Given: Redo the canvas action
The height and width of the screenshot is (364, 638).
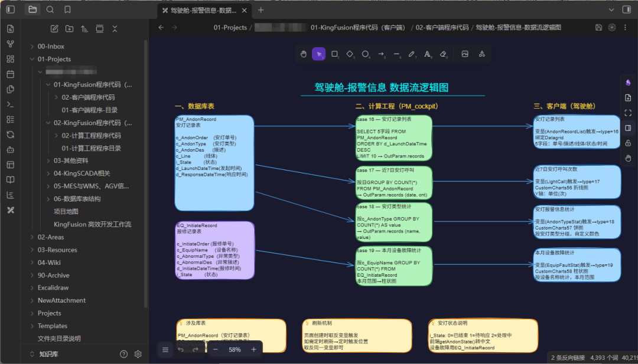Looking at the screenshot, I should (x=196, y=349).
